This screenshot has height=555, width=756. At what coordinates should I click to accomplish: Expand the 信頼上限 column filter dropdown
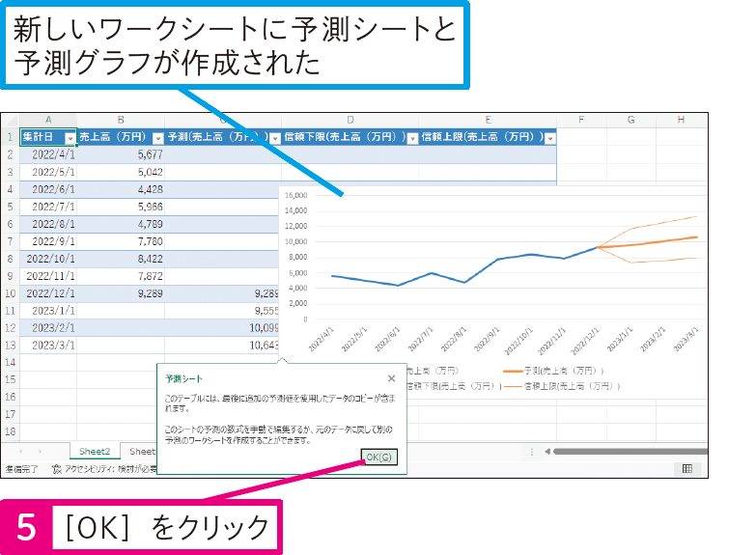click(550, 138)
